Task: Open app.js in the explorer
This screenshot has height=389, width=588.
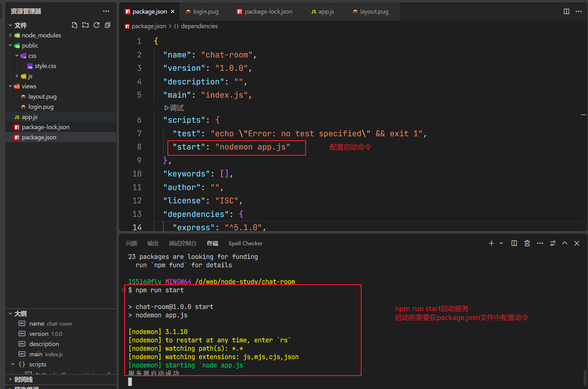Action: click(61, 117)
